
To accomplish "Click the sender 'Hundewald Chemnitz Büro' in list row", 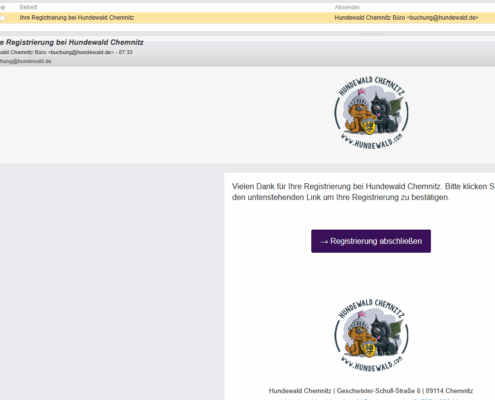I will [x=370, y=18].
